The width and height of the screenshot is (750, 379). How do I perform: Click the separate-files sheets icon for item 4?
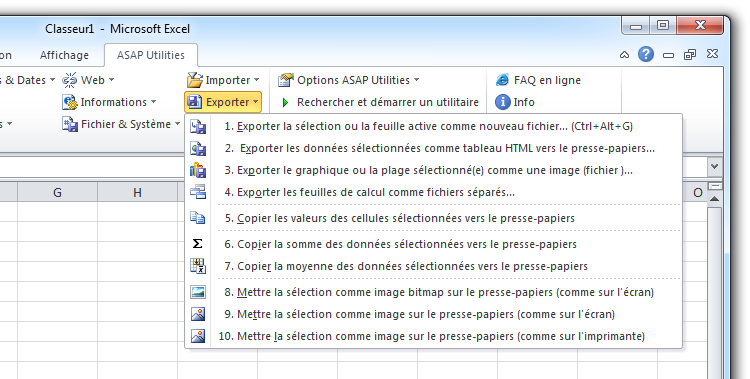point(198,192)
